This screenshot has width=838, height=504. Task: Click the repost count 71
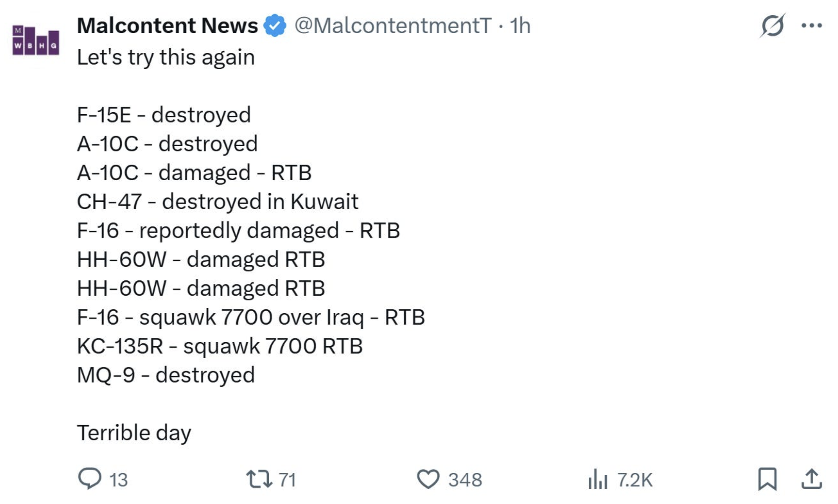pyautogui.click(x=287, y=480)
